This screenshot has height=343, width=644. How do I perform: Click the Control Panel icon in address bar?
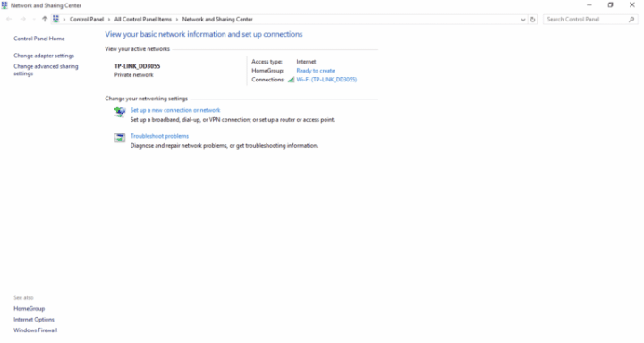[x=55, y=19]
